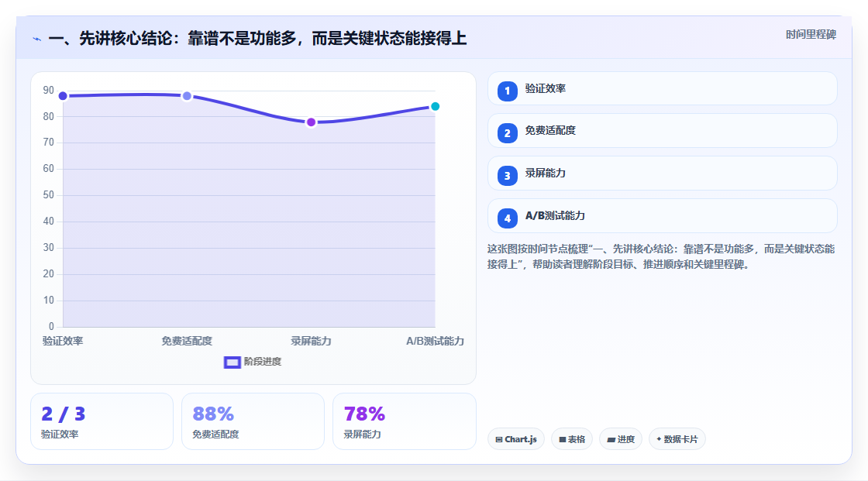Click the icon inside the 表格 tag
Image resolution: width=868 pixels, height=481 pixels.
(x=563, y=439)
